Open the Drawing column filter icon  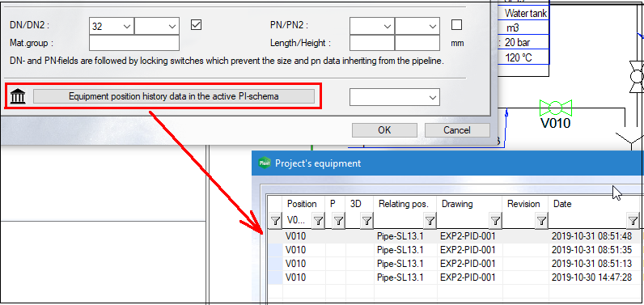click(x=495, y=221)
